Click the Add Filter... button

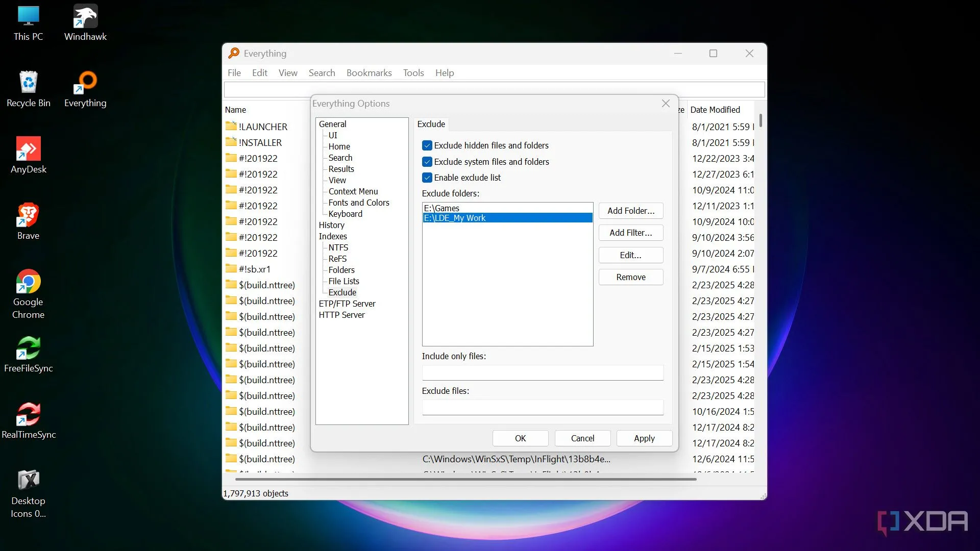tap(631, 233)
